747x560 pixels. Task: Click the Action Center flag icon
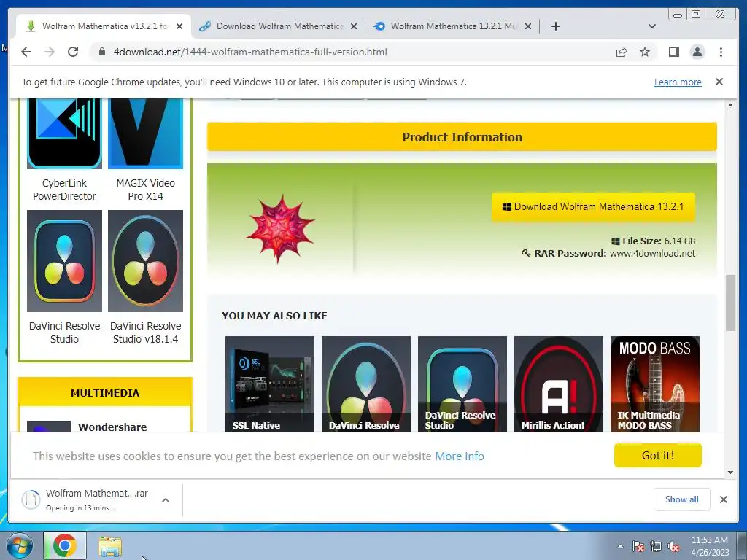638,546
